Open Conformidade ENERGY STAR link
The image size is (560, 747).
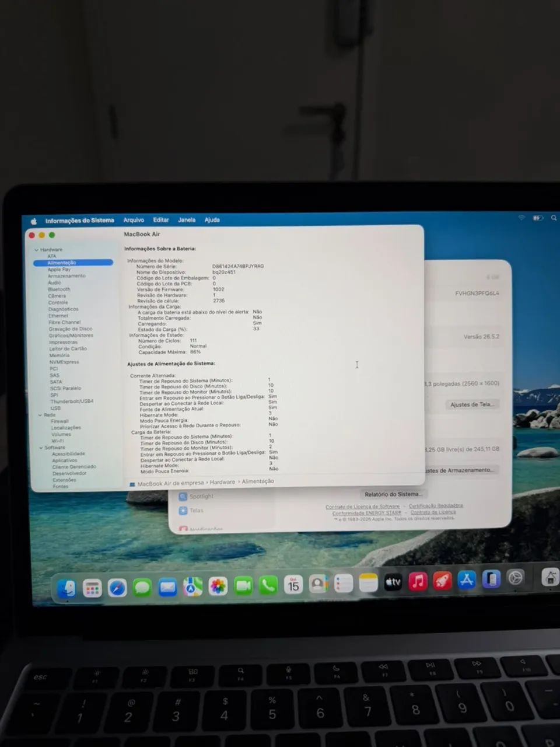(367, 513)
